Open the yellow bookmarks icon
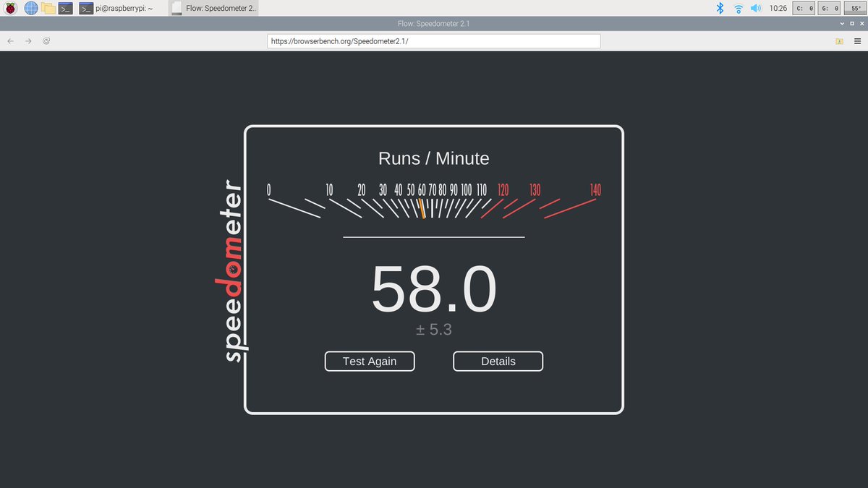This screenshot has width=868, height=488. (839, 41)
